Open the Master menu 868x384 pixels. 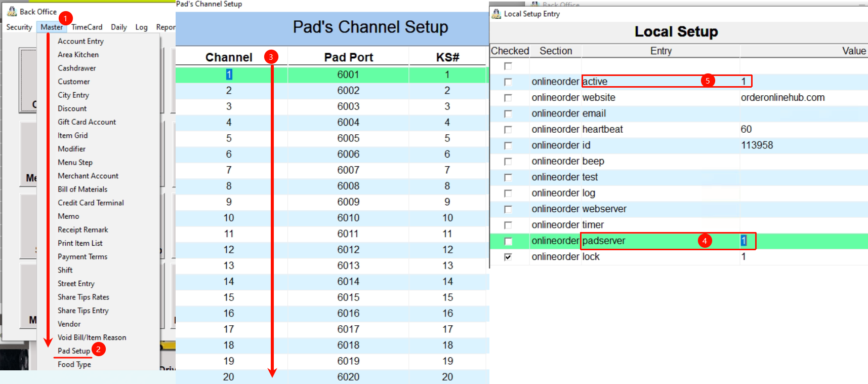coord(52,27)
